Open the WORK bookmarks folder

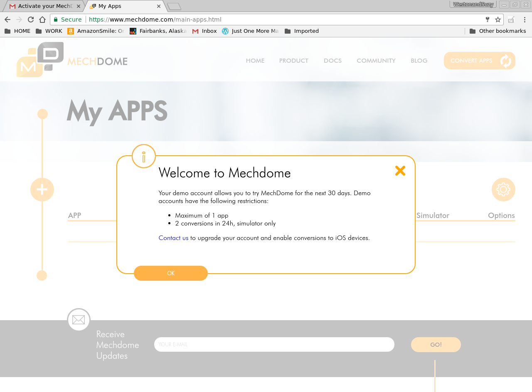(49, 31)
